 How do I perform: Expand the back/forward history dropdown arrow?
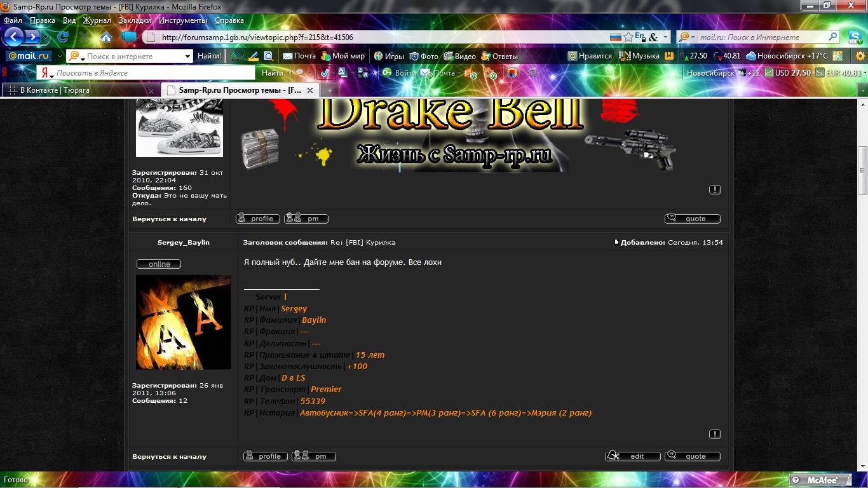(x=46, y=37)
